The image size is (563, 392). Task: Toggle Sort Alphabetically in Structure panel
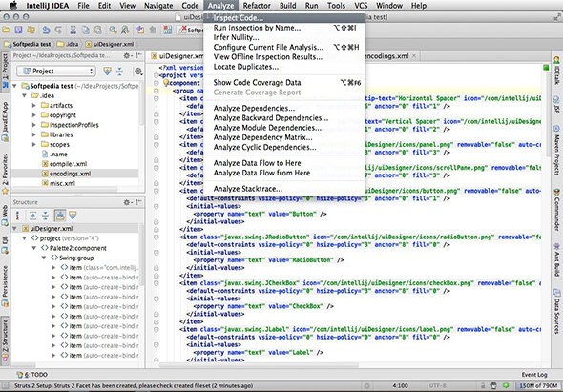click(17, 216)
